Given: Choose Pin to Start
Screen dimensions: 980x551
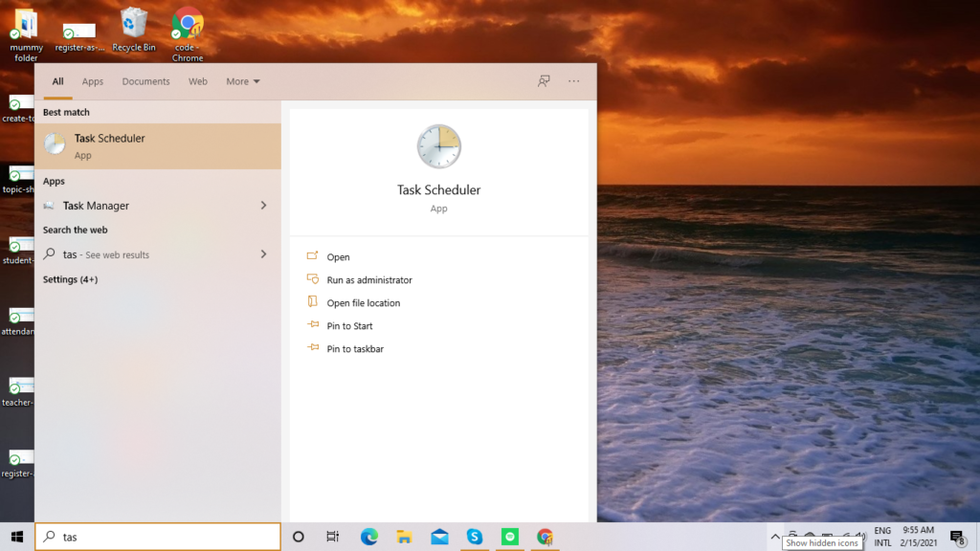Looking at the screenshot, I should (x=349, y=326).
